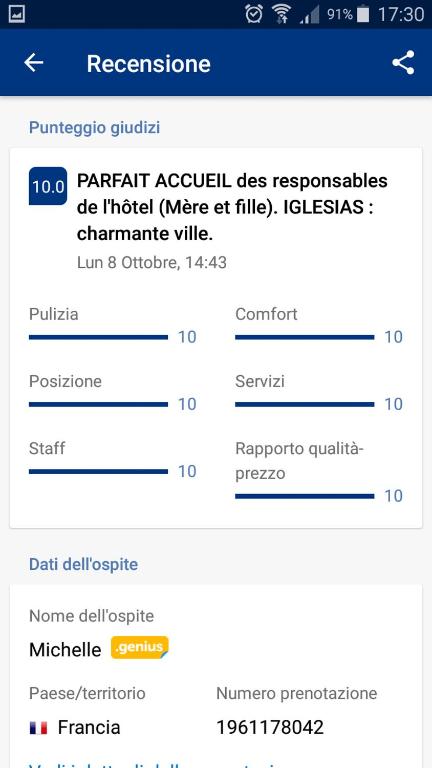432x768 pixels.
Task: Tap the French flag icon
Action: coord(38,727)
